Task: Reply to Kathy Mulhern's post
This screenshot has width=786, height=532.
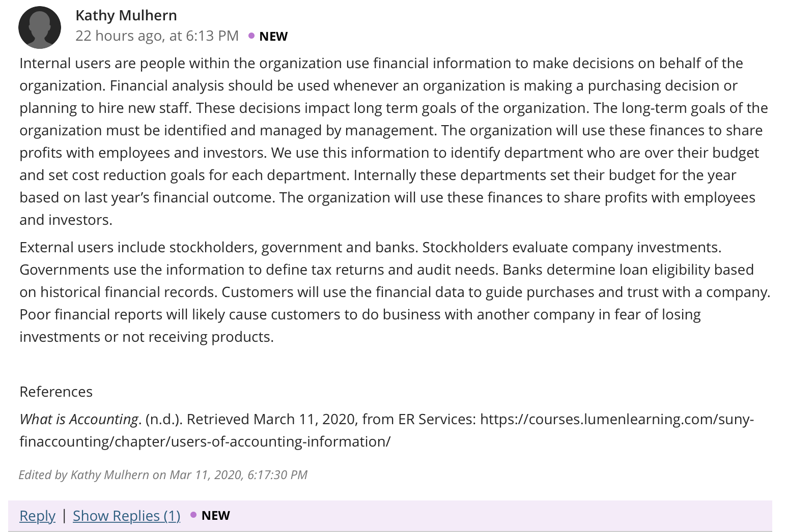Action: click(x=37, y=515)
